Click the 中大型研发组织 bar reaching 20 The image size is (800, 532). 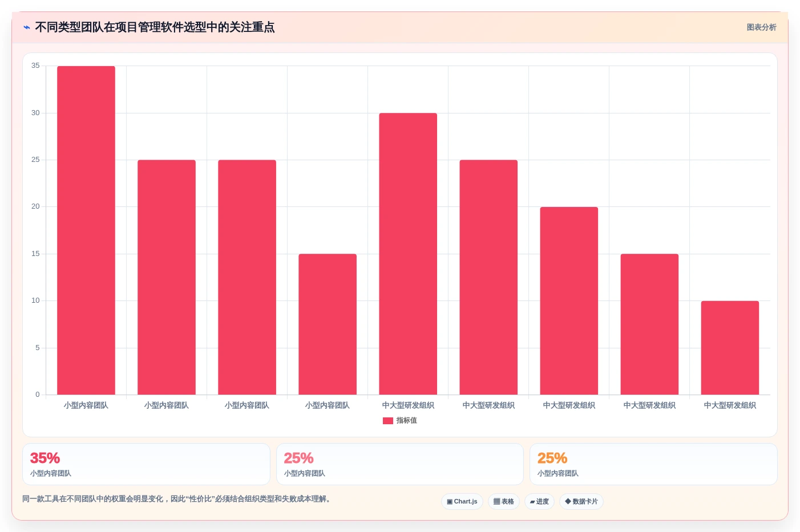tap(569, 300)
